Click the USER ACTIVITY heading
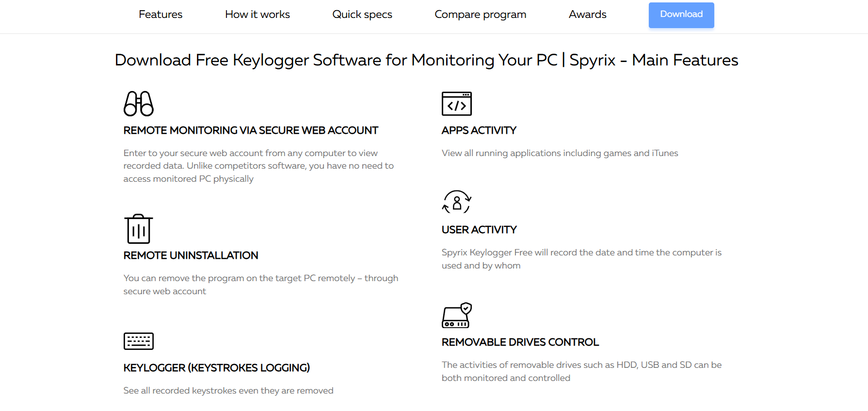Screen dimensions: 868x411 pyautogui.click(x=479, y=230)
